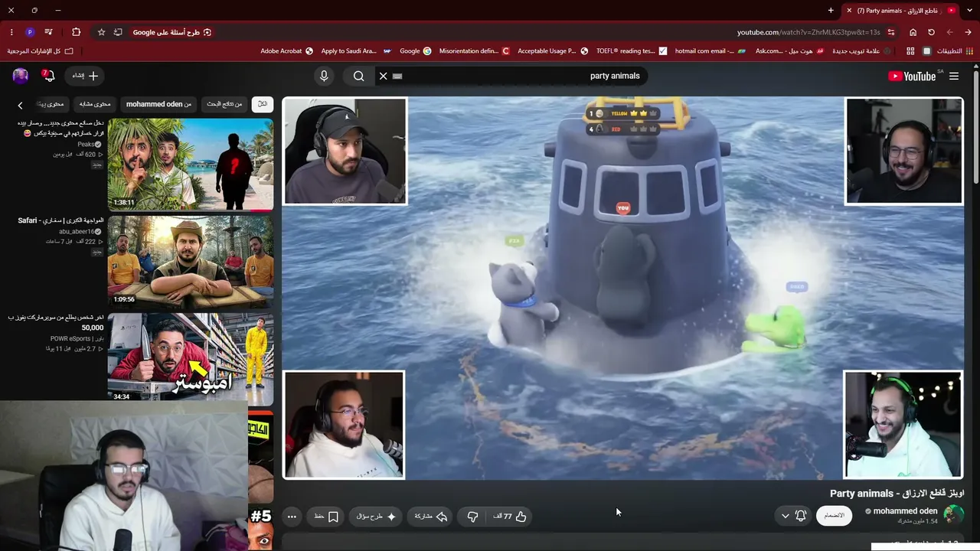This screenshot has width=980, height=551.
Task: Click the video player
Action: coord(623,288)
